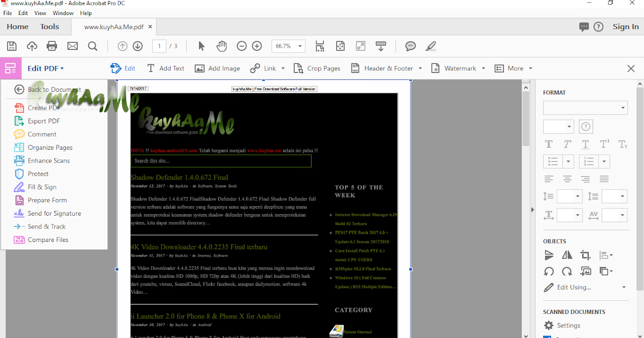This screenshot has height=338, width=644.
Task: Align text right icon
Action: (x=586, y=179)
